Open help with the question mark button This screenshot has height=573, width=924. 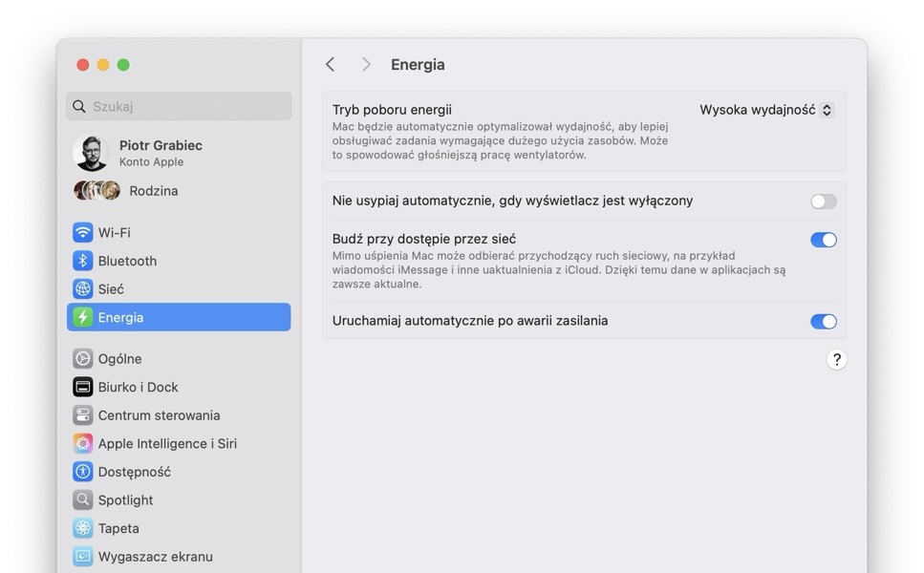[836, 359]
